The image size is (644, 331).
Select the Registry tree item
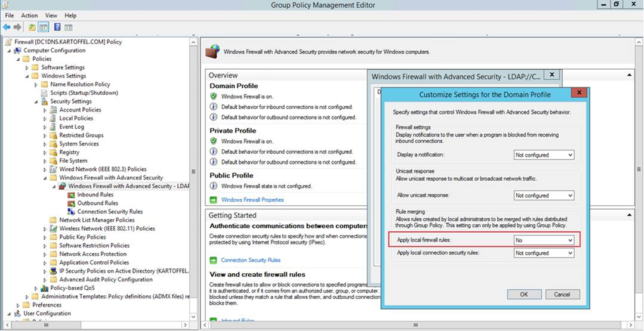69,152
